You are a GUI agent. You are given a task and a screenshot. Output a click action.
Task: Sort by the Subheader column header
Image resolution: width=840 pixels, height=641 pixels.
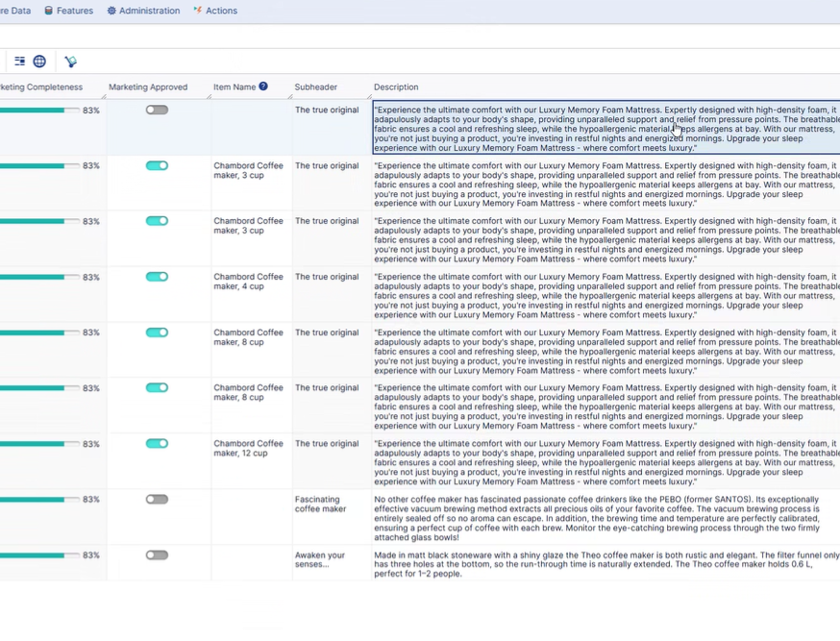[x=316, y=87]
